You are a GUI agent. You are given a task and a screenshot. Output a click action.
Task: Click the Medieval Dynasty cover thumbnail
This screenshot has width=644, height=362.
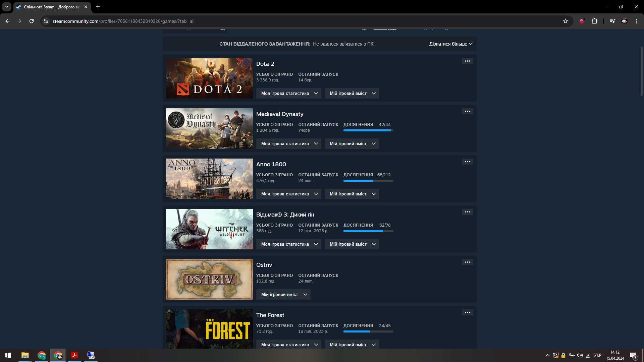[x=209, y=128]
